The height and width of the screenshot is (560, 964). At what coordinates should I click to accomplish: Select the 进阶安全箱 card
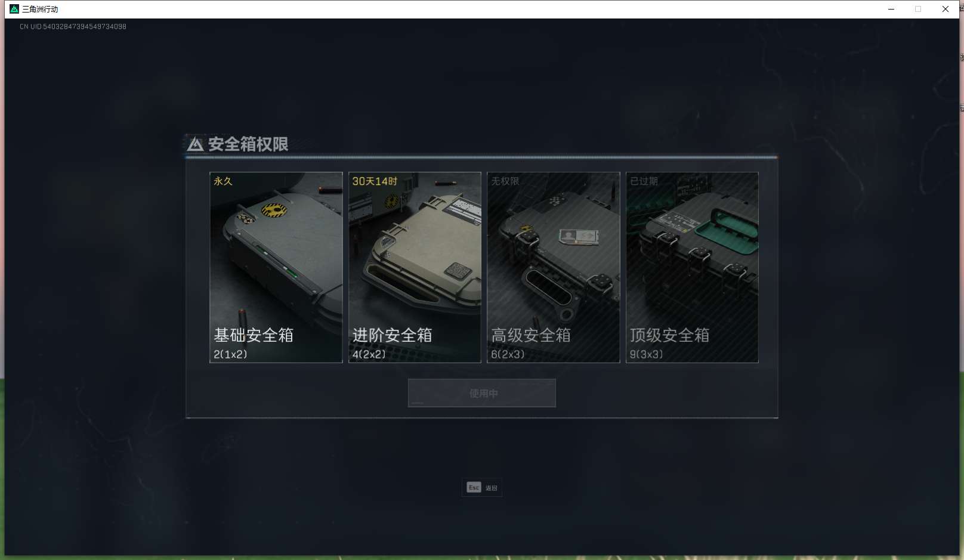coord(415,267)
